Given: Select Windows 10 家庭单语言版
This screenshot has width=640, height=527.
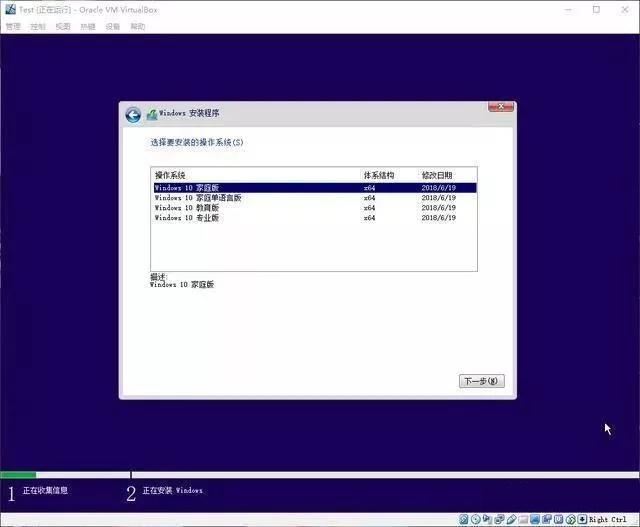Looking at the screenshot, I should tap(315, 198).
